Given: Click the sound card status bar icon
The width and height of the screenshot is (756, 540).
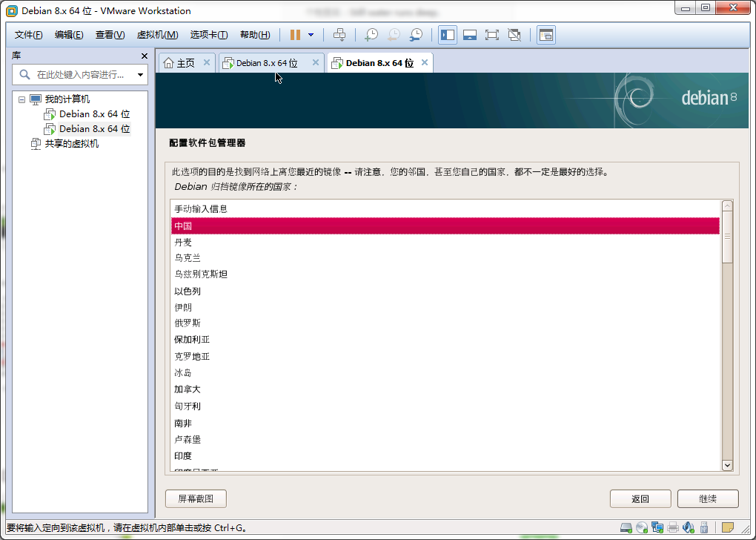Looking at the screenshot, I should click(x=689, y=527).
